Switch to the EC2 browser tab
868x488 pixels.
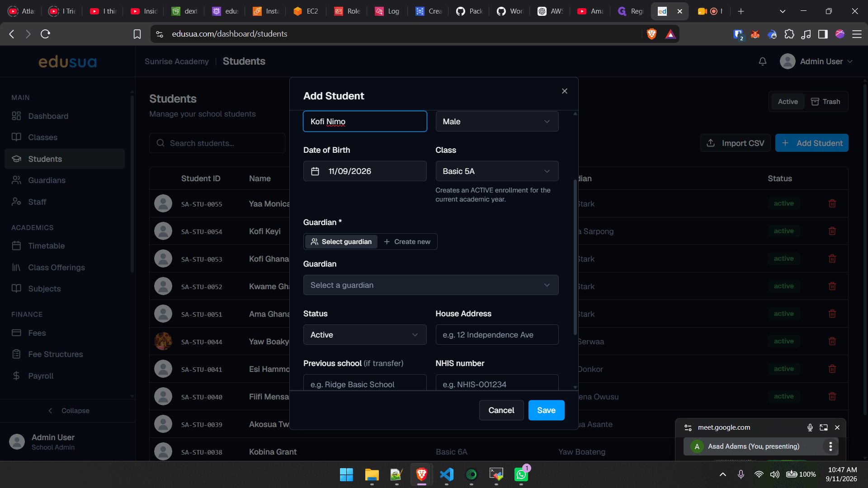pyautogui.click(x=306, y=11)
